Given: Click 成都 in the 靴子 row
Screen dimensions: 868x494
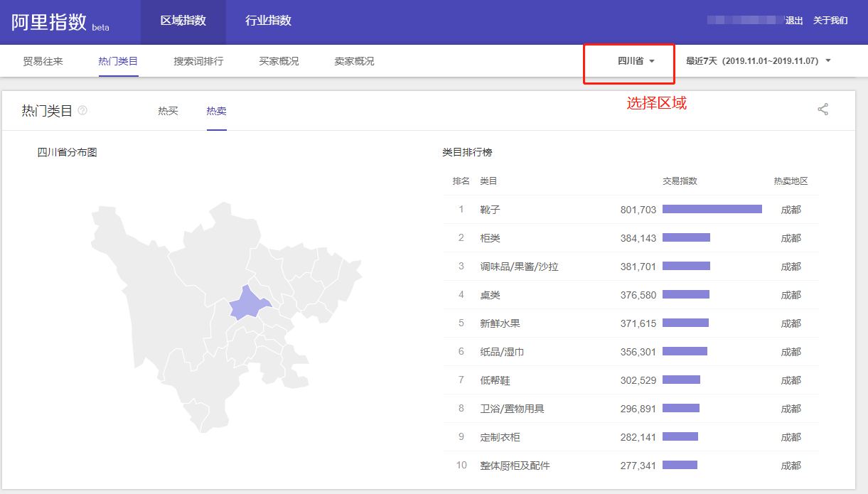Looking at the screenshot, I should click(791, 210).
